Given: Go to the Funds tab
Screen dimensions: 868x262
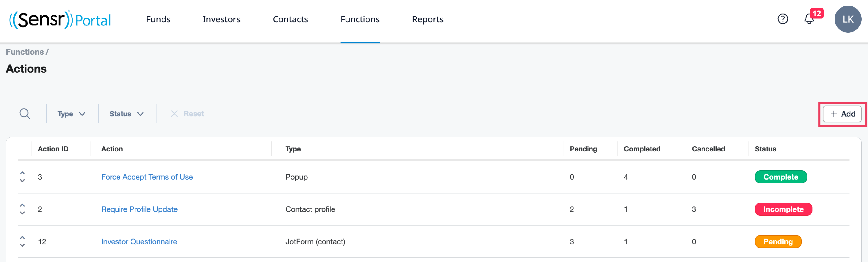Looking at the screenshot, I should 158,20.
